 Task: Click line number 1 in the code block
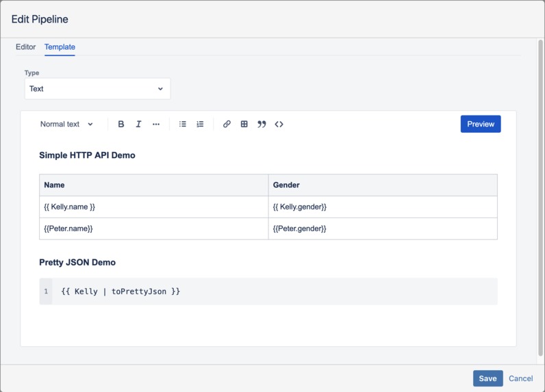pos(46,291)
